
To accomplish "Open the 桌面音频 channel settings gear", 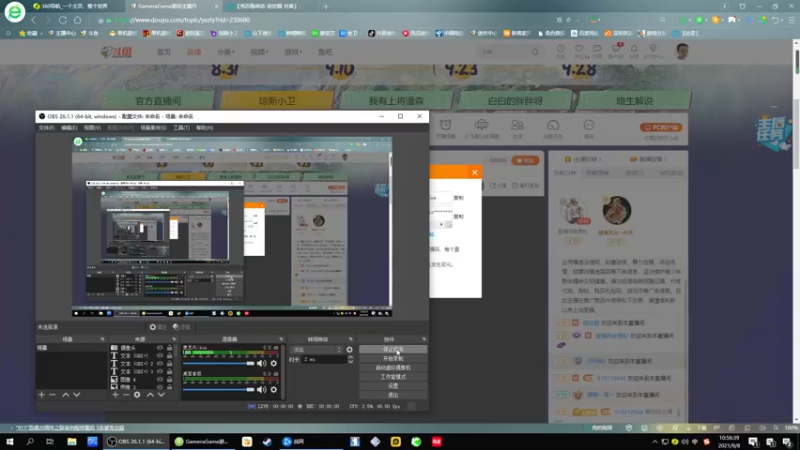I will coord(274,390).
